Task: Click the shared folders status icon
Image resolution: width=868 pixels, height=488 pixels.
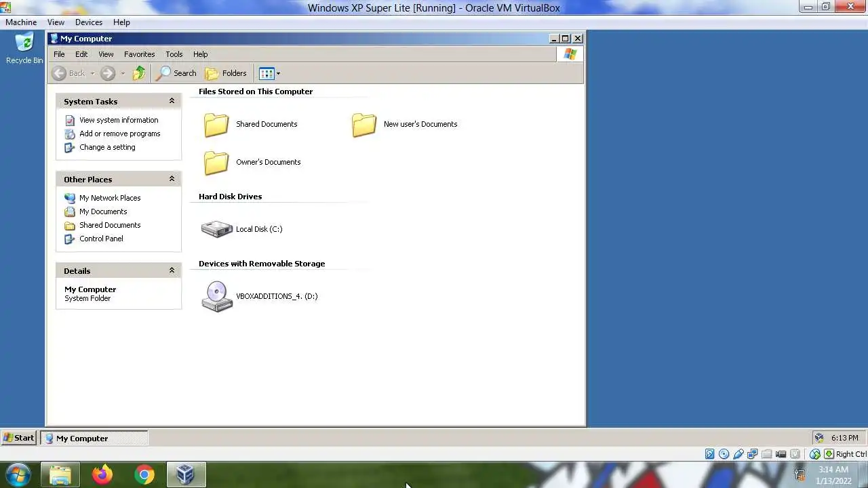Action: 767,454
